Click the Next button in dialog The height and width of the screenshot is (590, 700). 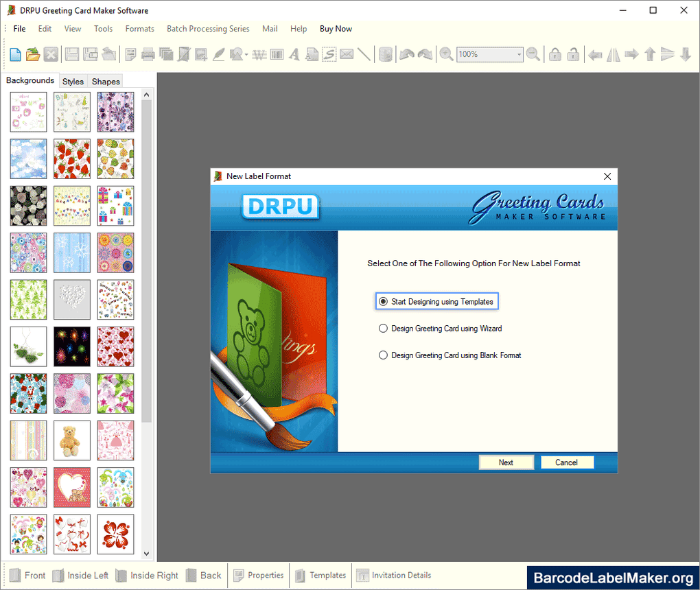coord(506,462)
